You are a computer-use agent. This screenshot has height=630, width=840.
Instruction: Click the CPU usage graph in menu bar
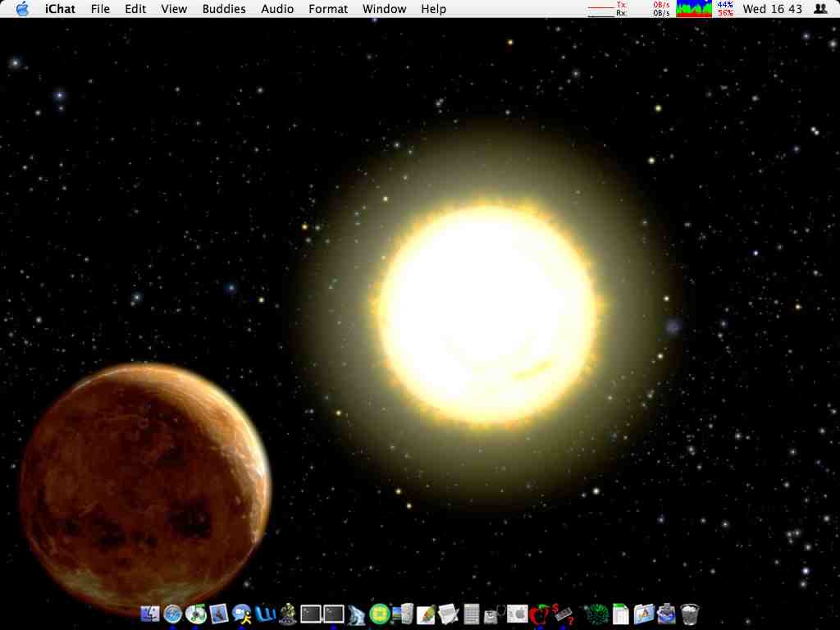coord(694,8)
